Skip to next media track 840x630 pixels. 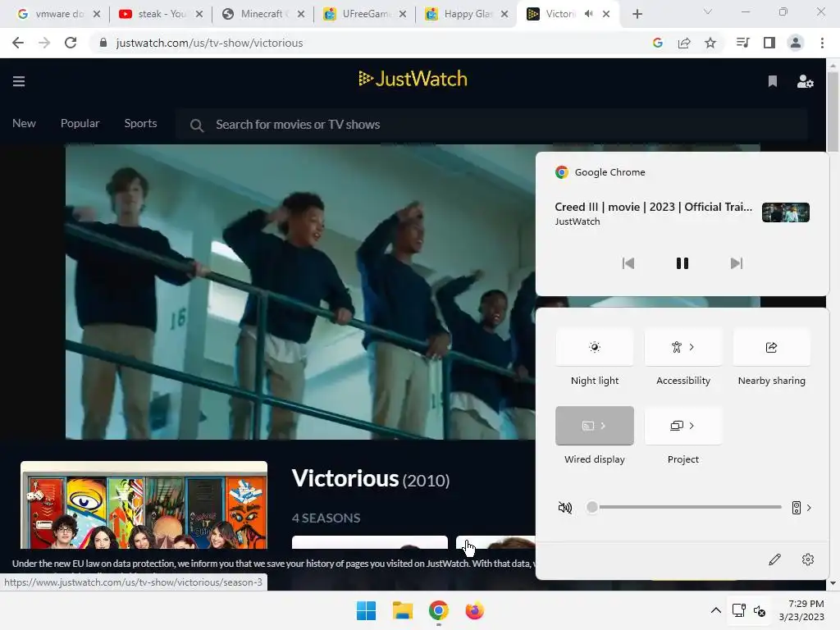736,263
